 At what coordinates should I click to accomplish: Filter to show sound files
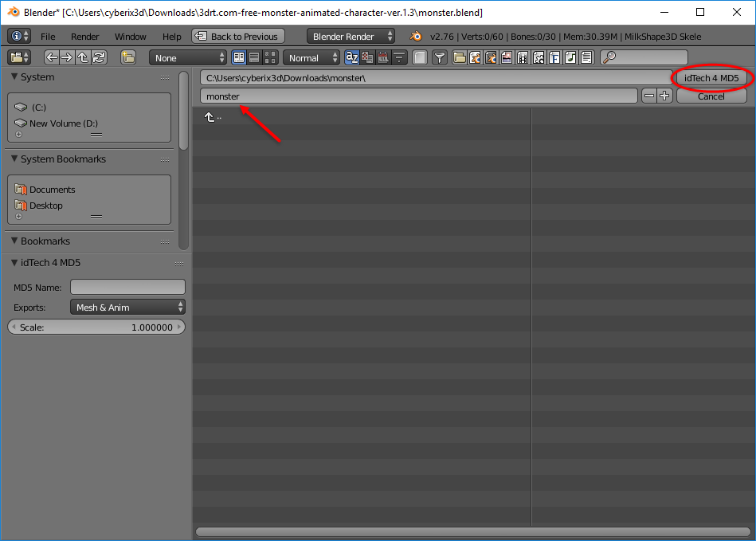click(x=570, y=57)
